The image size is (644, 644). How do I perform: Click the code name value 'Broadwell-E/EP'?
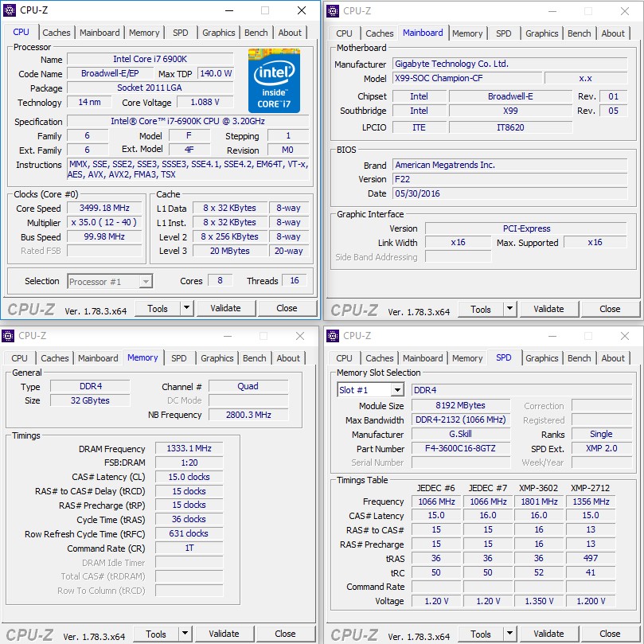[x=110, y=73]
